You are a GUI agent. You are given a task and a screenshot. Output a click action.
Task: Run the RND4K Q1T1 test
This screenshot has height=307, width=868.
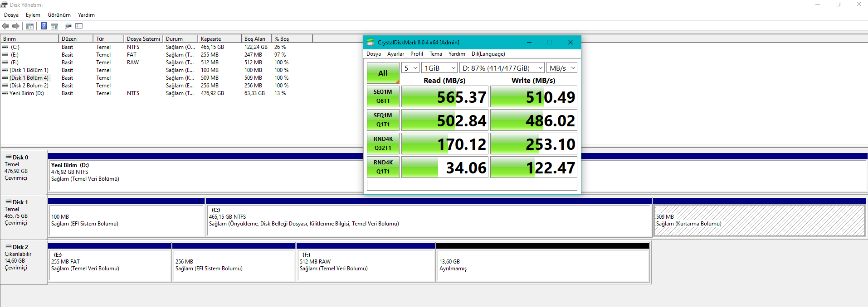(x=383, y=167)
